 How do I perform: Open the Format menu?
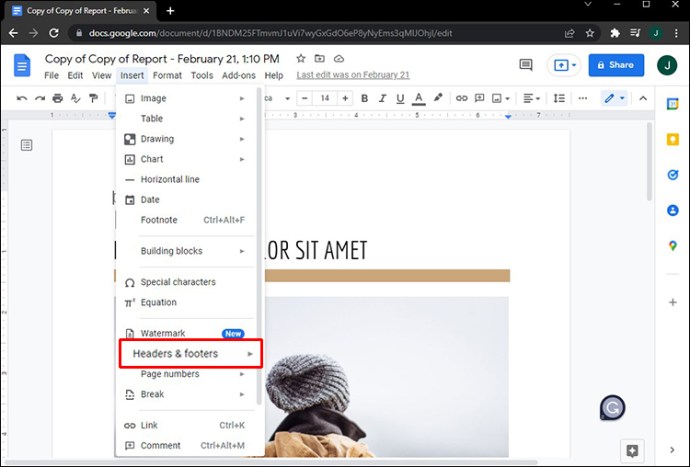[x=167, y=75]
